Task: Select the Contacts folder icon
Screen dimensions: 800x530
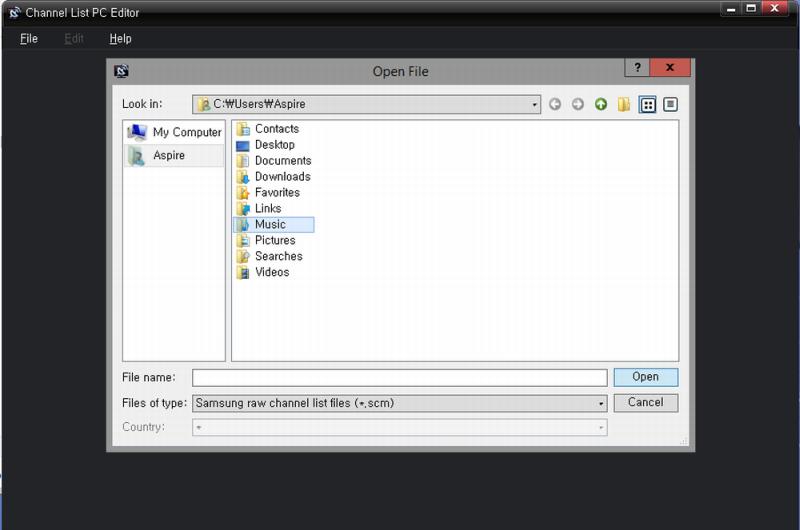Action: click(243, 129)
